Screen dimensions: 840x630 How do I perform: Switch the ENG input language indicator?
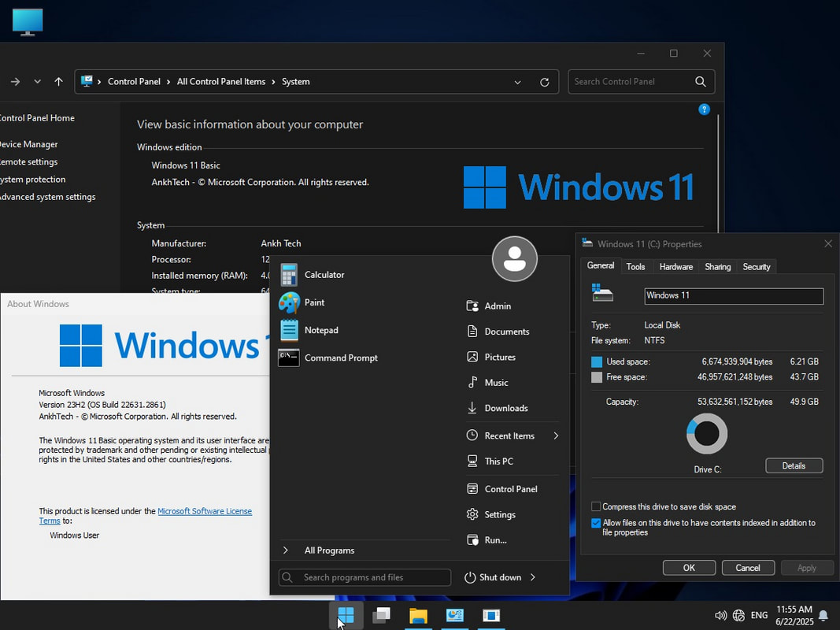(759, 616)
